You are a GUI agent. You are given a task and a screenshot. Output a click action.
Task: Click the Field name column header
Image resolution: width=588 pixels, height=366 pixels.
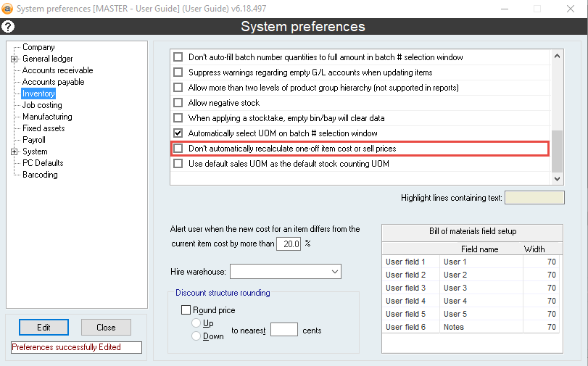coord(480,249)
